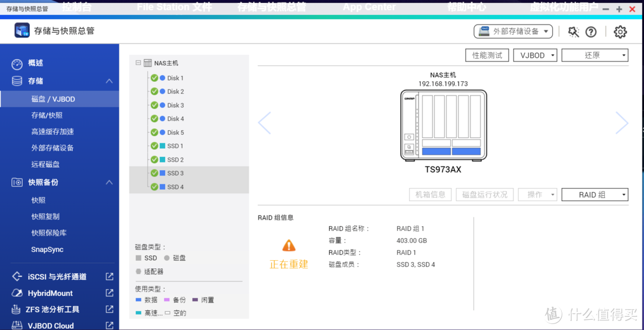
Task: Switch to 控制台 in the top bar
Action: pos(77,7)
